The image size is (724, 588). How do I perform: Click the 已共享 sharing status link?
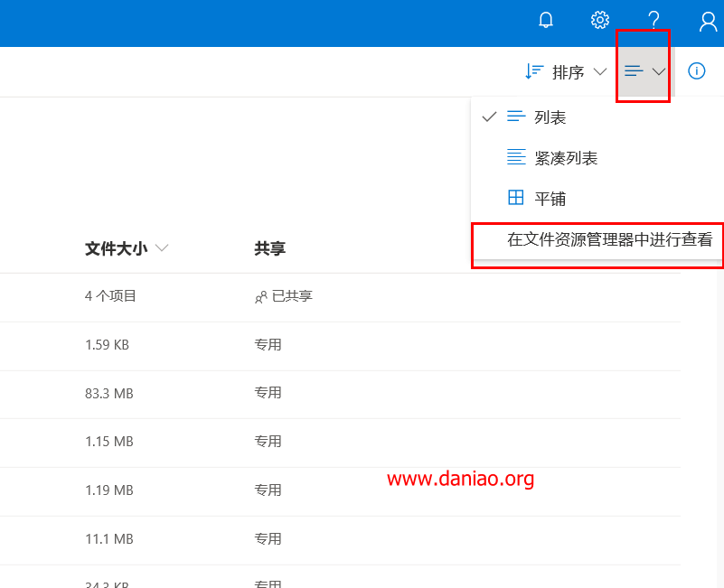click(292, 296)
